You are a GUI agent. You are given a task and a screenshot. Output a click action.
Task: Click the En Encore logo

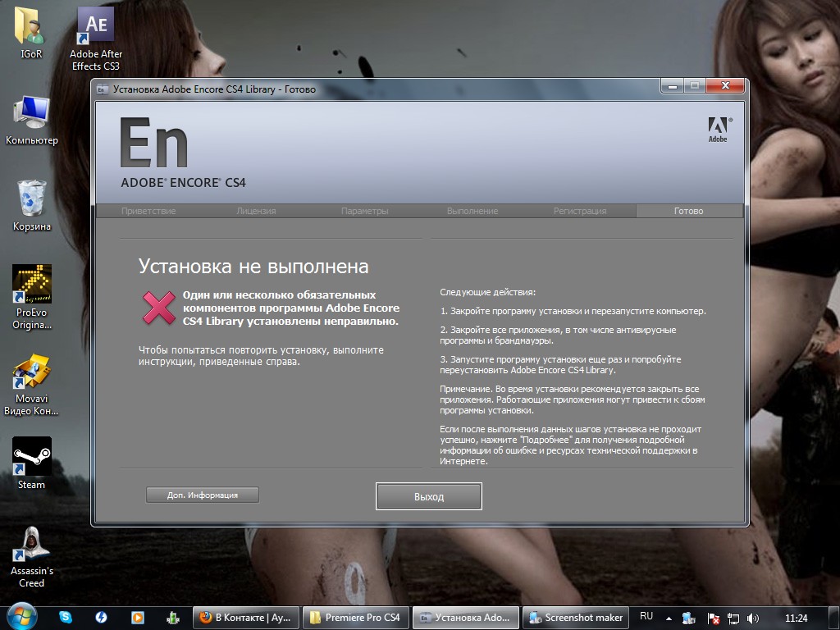click(x=153, y=143)
